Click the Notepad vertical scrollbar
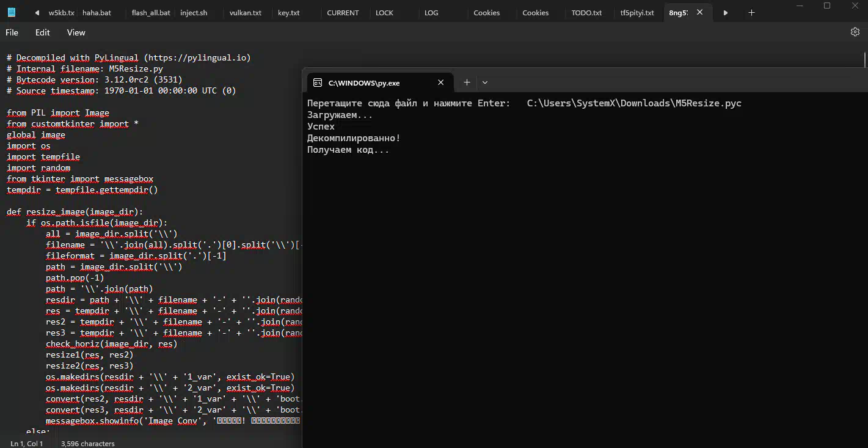Screen dimensions: 868x448 (x=865, y=60)
